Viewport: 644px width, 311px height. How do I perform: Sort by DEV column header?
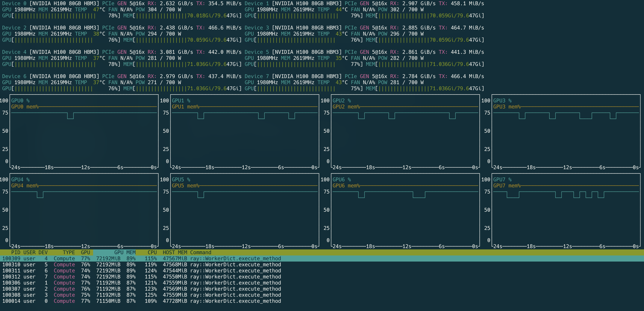(43, 252)
